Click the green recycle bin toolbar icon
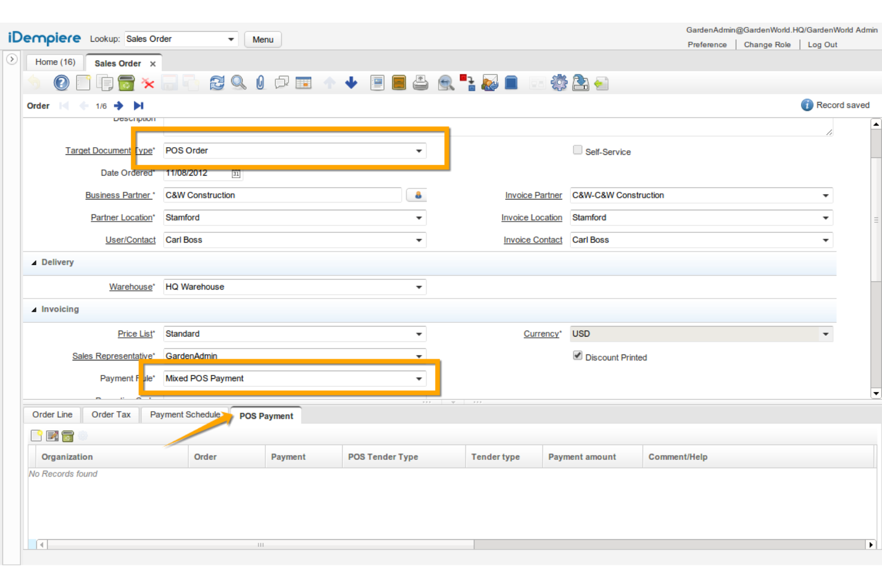Image resolution: width=882 pixels, height=588 pixels. (126, 83)
